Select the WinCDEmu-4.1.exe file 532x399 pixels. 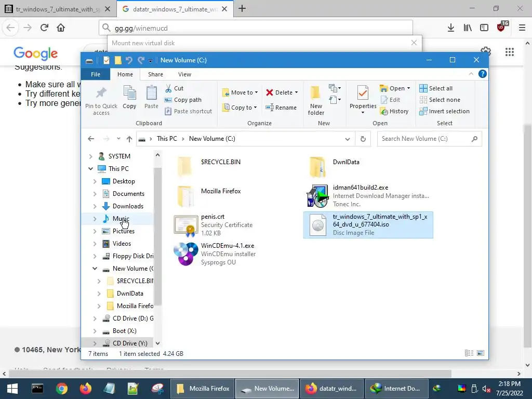tap(215, 254)
